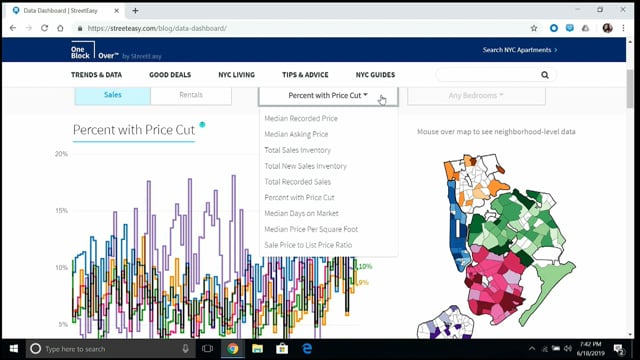Open File Explorer from taskbar

click(x=257, y=349)
